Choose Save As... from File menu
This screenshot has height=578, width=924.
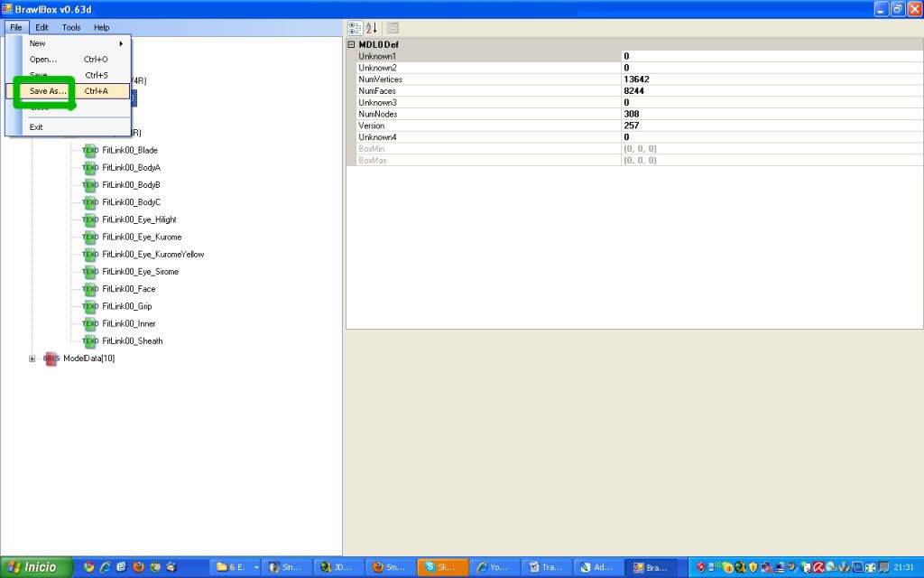click(x=49, y=91)
